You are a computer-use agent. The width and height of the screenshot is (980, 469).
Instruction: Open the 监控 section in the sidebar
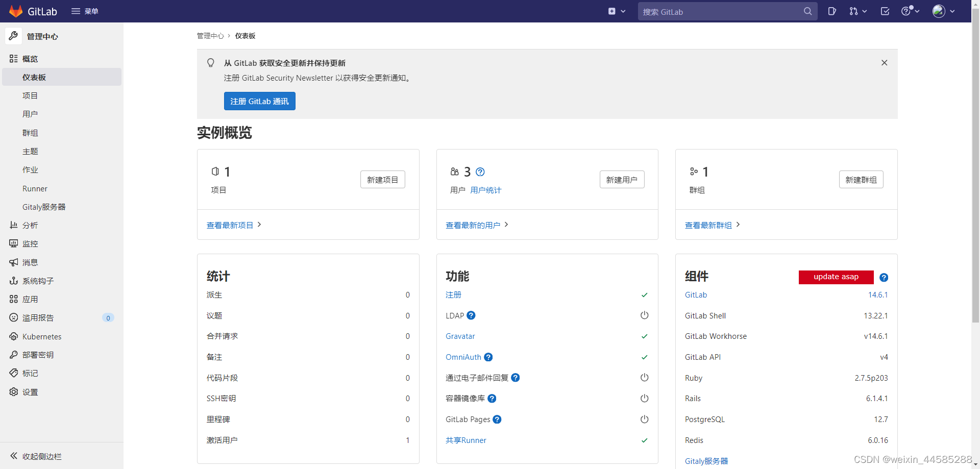point(30,243)
